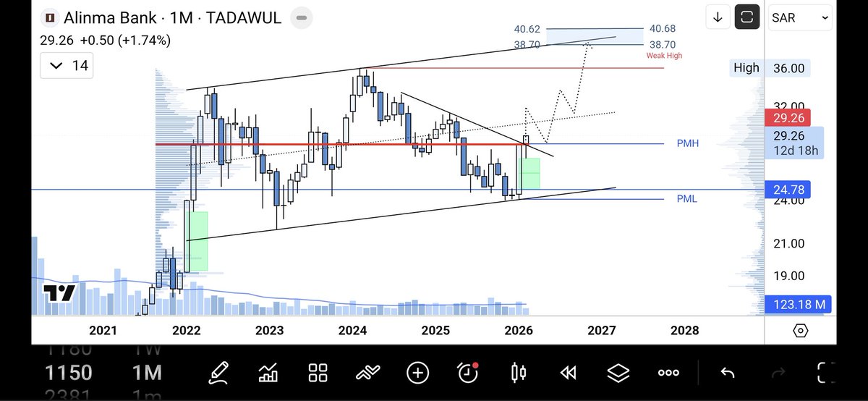Redo the last action
The width and height of the screenshot is (868, 401).
[x=779, y=373]
